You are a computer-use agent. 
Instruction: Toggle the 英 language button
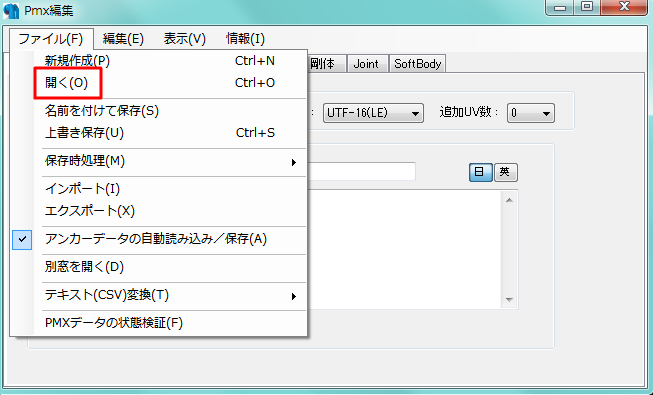[x=505, y=172]
